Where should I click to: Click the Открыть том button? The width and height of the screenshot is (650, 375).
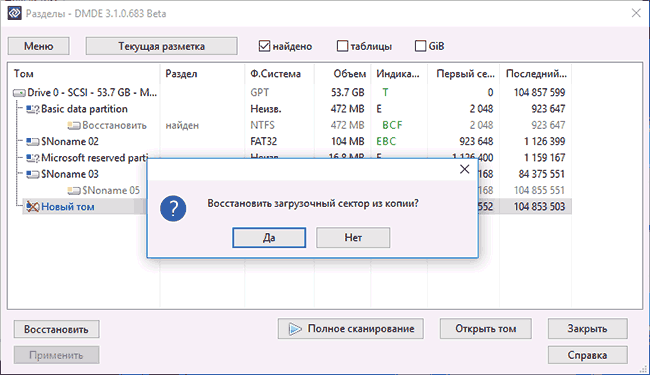(x=485, y=329)
